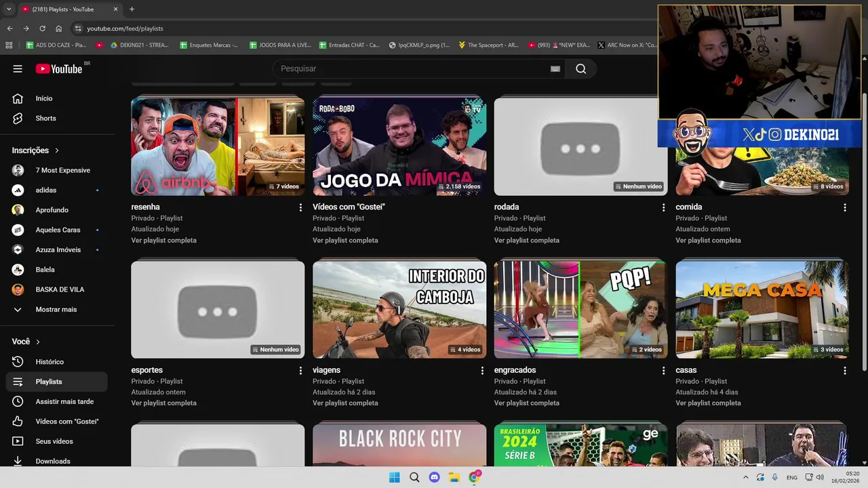The width and height of the screenshot is (868, 488).
Task: Open the airbnb resenha playlist thumbnail
Action: click(x=218, y=146)
